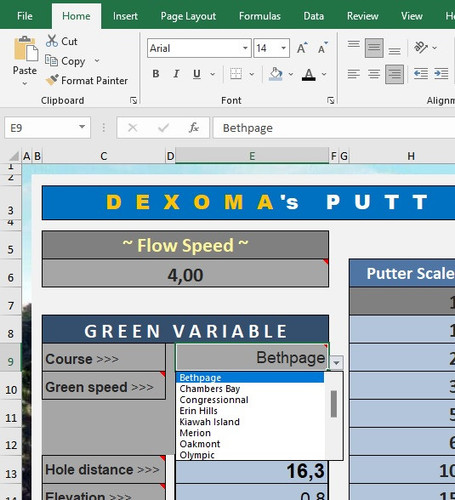The image size is (455, 500).
Task: Increase font size with the larger A icon
Action: [x=302, y=48]
